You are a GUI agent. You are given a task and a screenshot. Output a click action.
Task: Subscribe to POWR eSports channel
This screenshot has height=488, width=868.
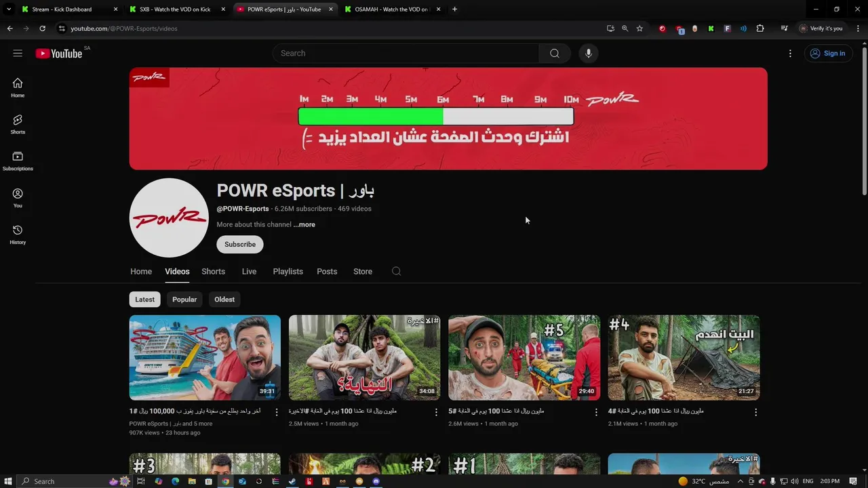tap(240, 245)
